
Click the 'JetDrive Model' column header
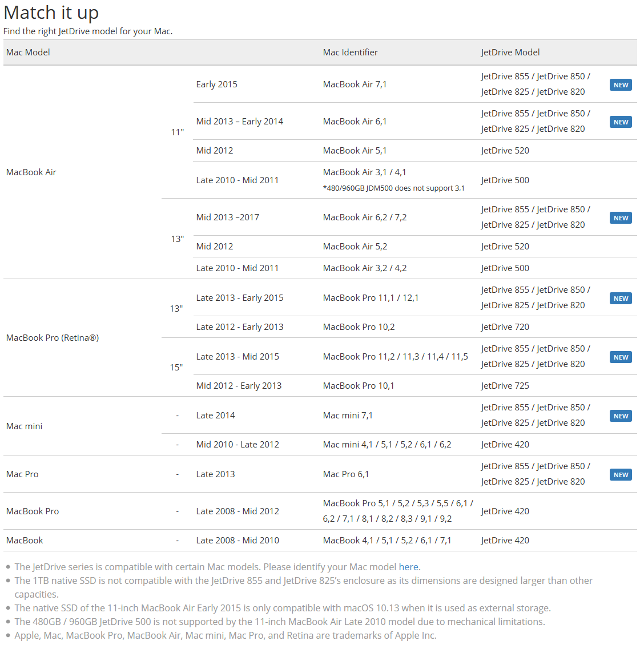tap(510, 53)
